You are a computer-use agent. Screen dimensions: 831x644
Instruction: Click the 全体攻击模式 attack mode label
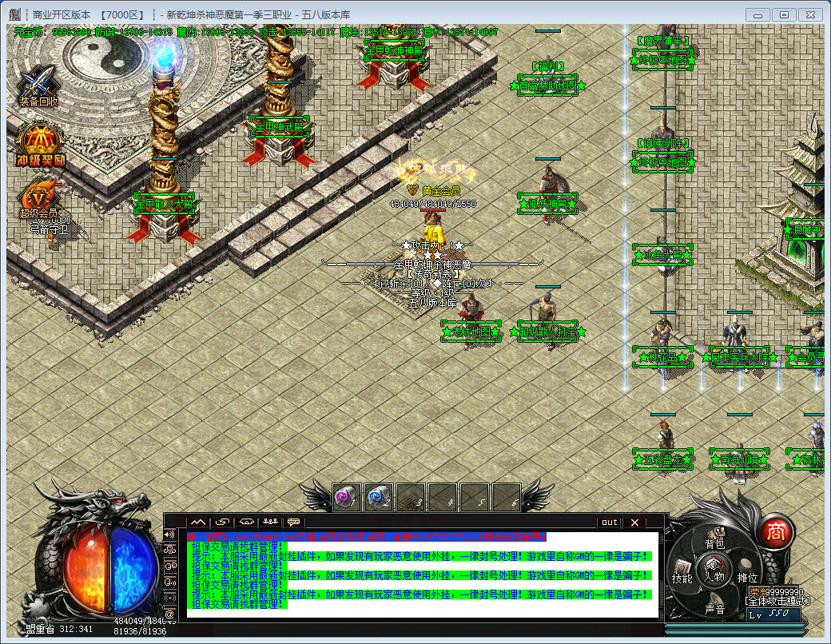tap(777, 601)
